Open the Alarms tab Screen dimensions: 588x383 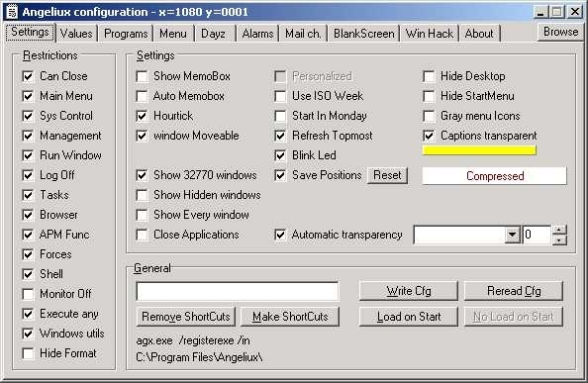(x=257, y=34)
